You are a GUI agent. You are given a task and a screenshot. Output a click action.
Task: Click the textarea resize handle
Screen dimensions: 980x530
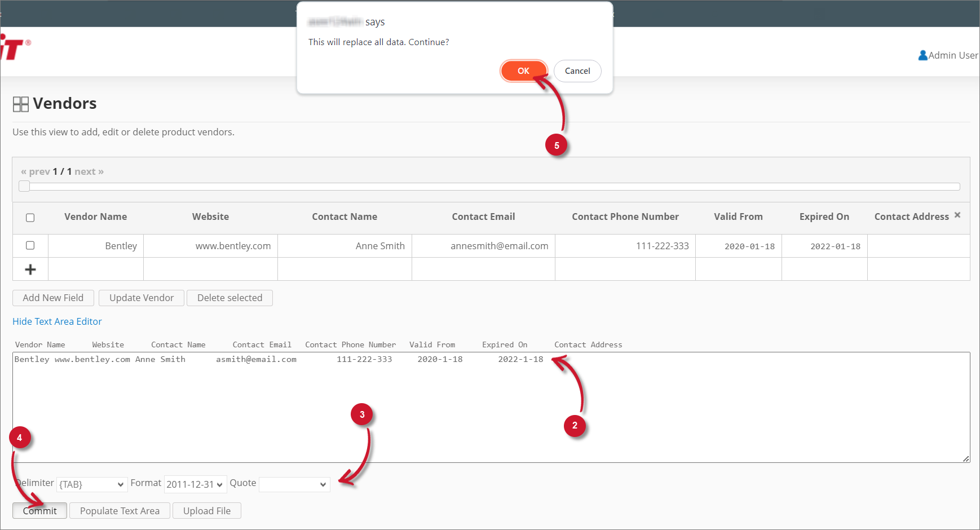(965, 458)
